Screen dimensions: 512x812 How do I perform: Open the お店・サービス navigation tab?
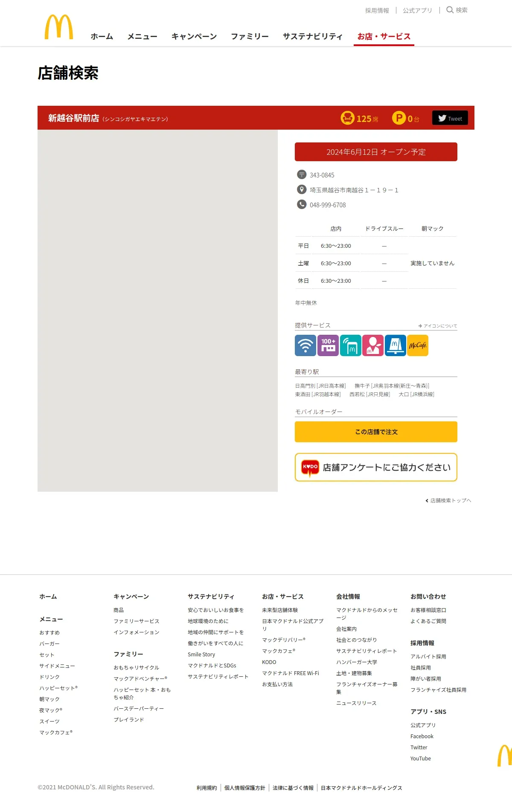(x=384, y=36)
